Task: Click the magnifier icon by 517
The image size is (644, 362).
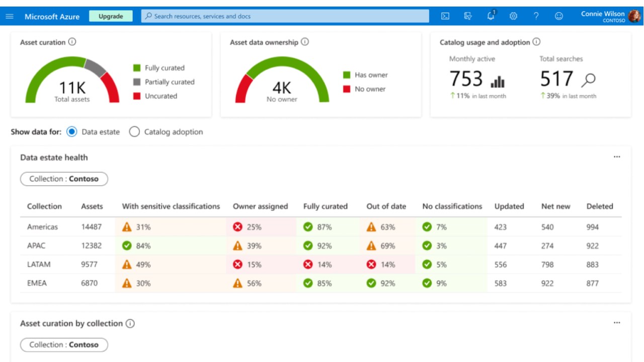Action: point(588,80)
